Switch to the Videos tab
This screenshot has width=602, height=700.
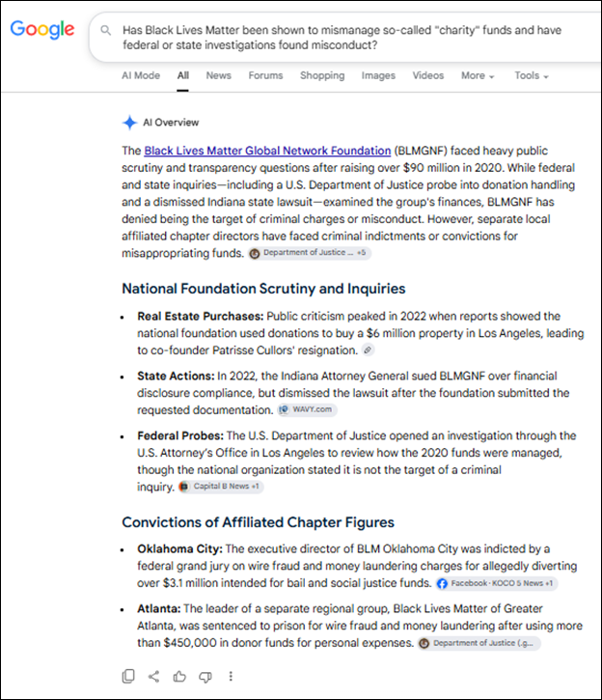point(428,76)
